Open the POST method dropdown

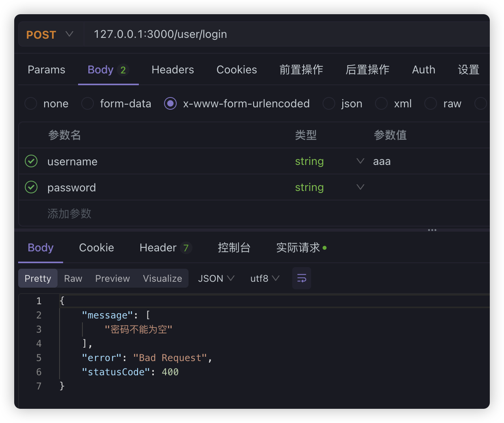(50, 34)
